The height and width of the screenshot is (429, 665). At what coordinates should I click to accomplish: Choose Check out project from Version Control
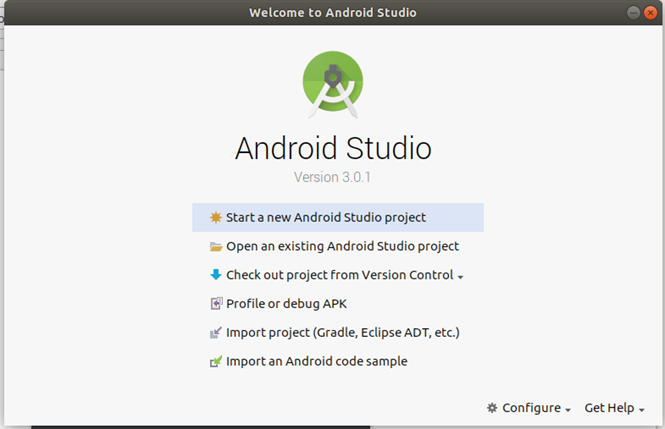tap(340, 275)
